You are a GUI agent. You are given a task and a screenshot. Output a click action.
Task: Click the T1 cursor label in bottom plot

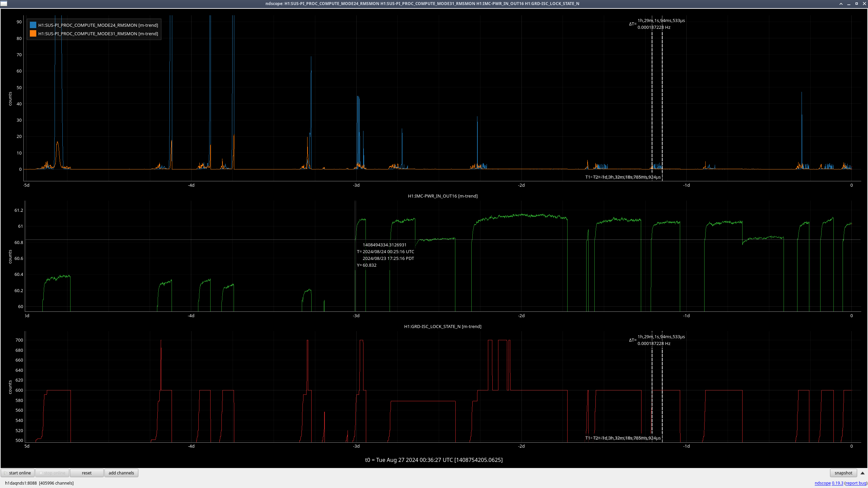click(x=623, y=438)
